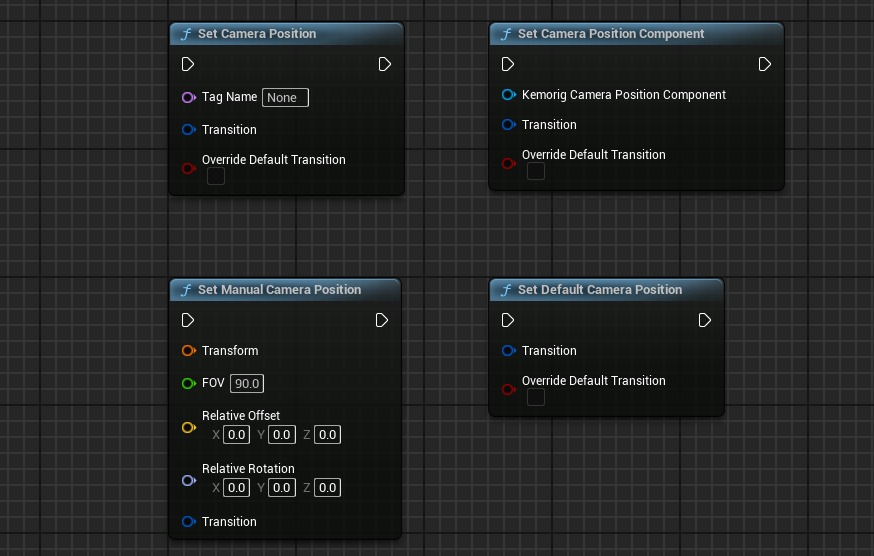
Task: Select the Set Camera Position Component node title
Action: [610, 34]
